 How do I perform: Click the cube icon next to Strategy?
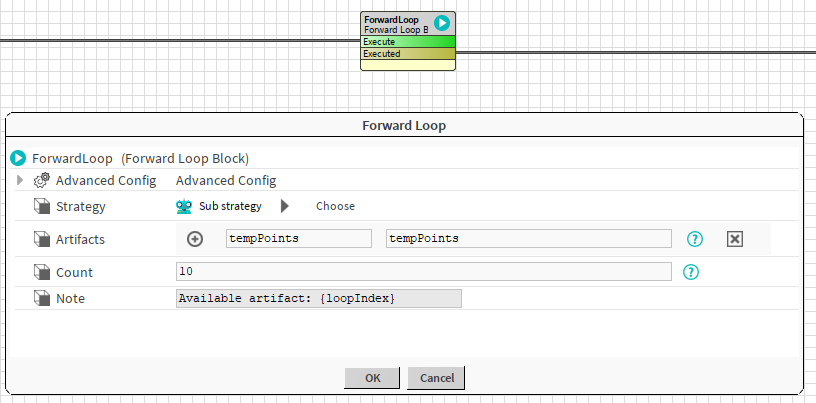[x=42, y=207]
